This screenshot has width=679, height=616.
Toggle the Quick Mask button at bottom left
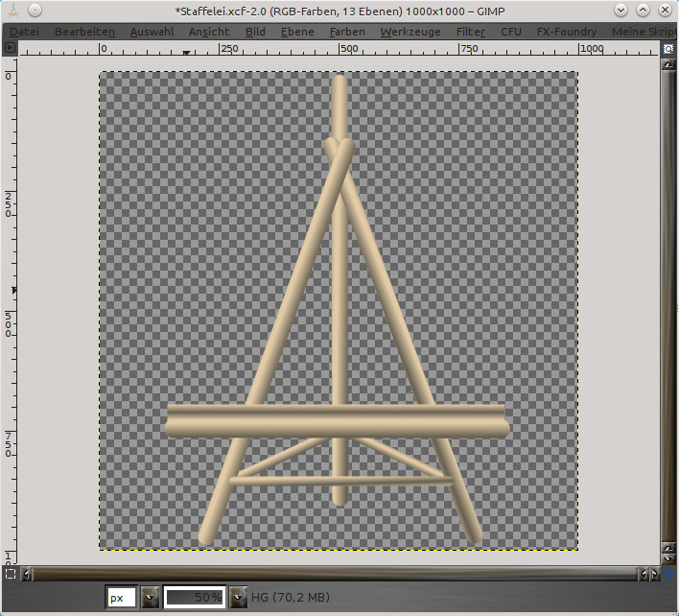10,574
